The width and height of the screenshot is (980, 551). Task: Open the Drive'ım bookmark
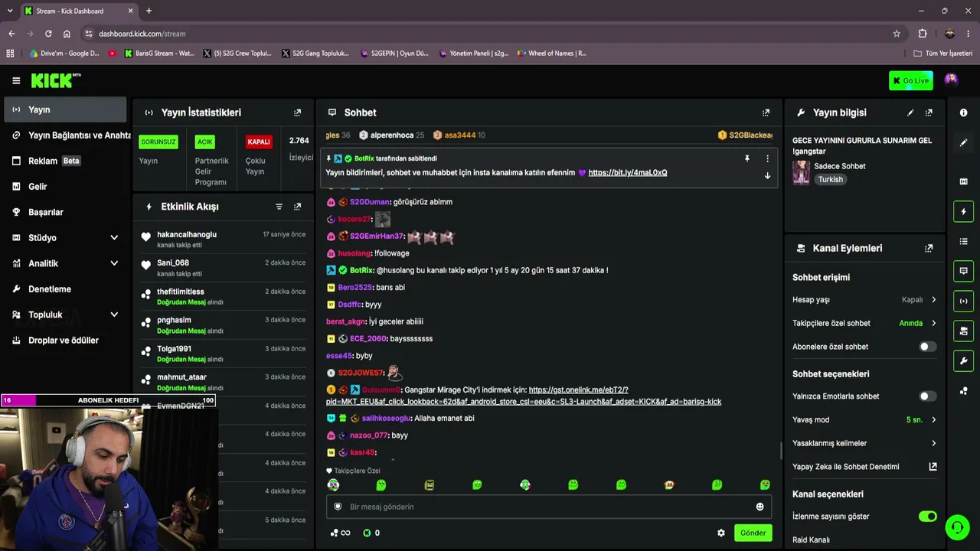(x=64, y=54)
